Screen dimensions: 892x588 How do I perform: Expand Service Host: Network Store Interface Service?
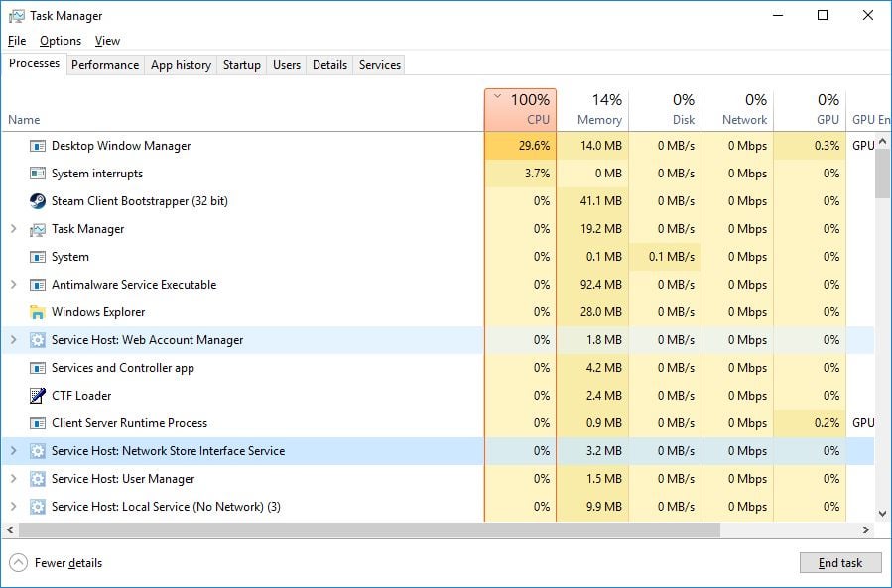(13, 451)
